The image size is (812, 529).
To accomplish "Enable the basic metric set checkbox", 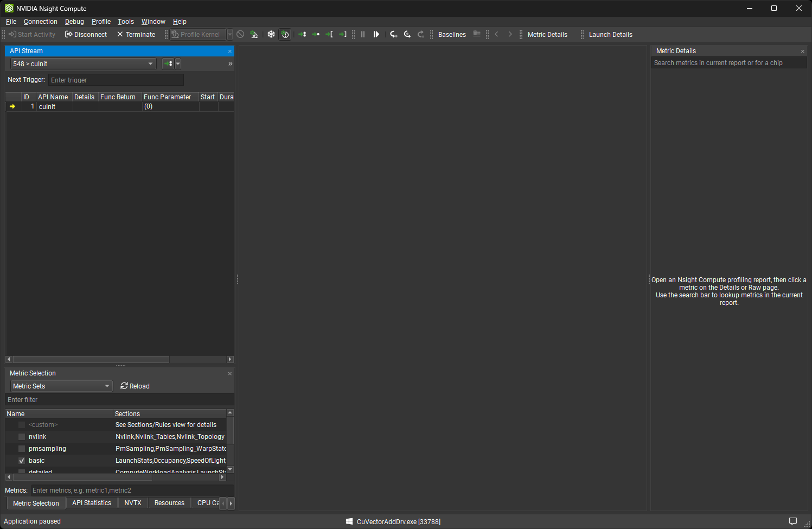I will click(21, 460).
